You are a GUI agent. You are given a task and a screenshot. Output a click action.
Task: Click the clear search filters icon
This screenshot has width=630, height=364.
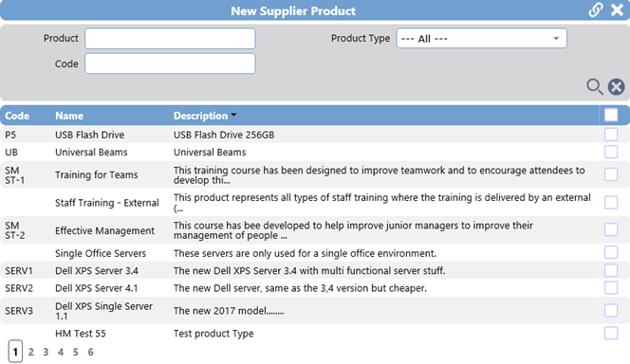[616, 86]
